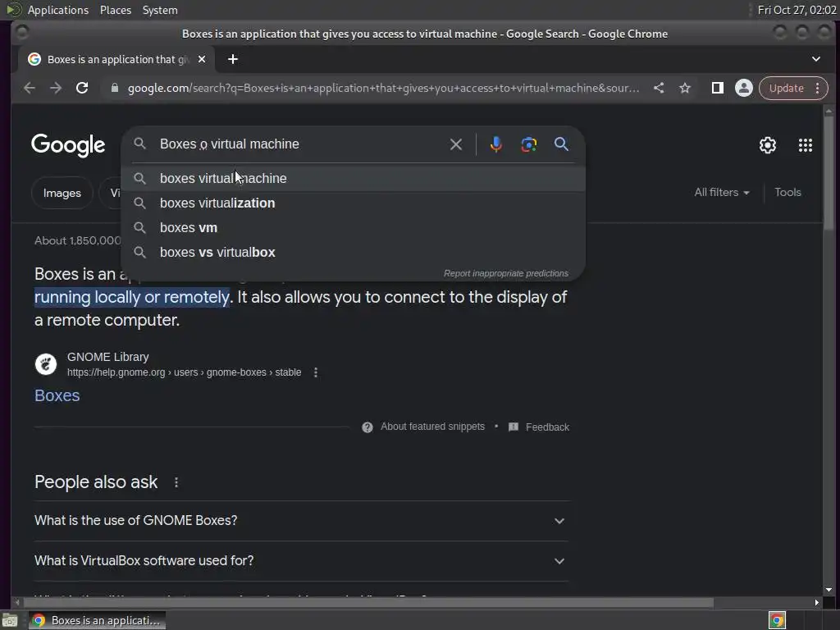Open the System menu
Viewport: 840px width, 630px height.
tap(160, 10)
